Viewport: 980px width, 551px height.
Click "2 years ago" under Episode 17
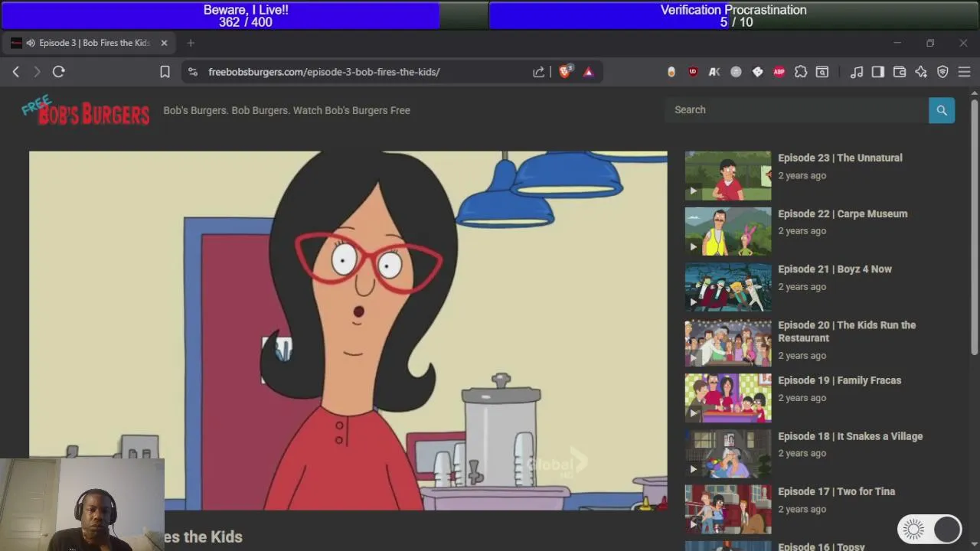click(x=802, y=509)
